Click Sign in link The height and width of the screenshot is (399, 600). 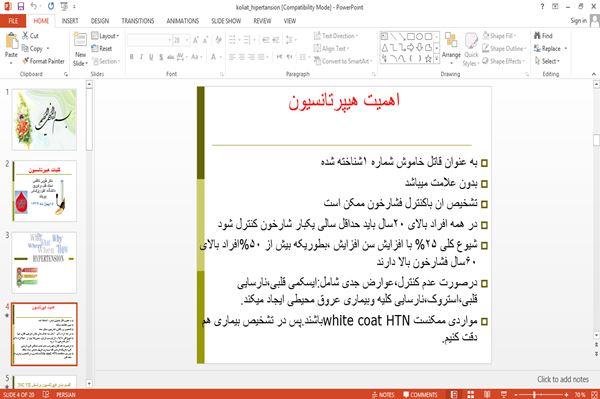pyautogui.click(x=578, y=21)
